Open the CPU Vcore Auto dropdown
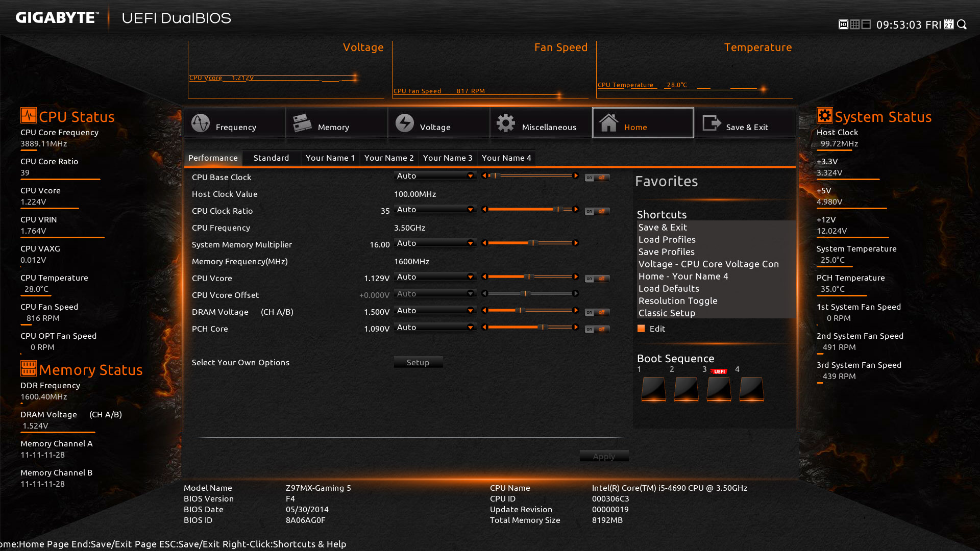 click(435, 277)
